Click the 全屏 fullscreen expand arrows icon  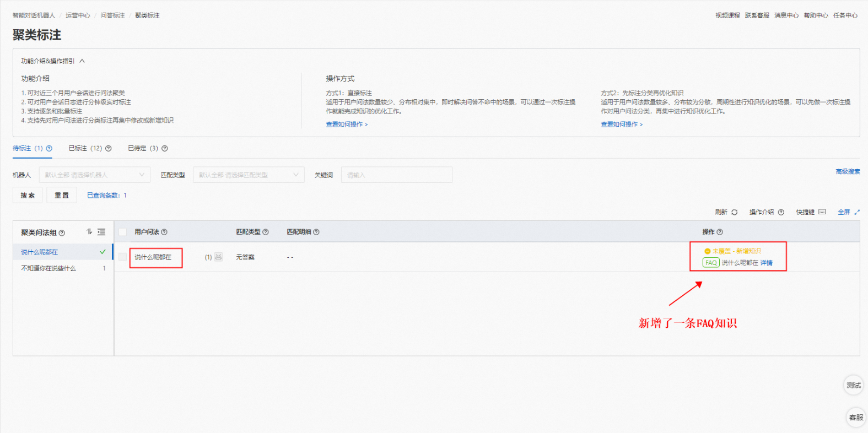click(x=857, y=212)
